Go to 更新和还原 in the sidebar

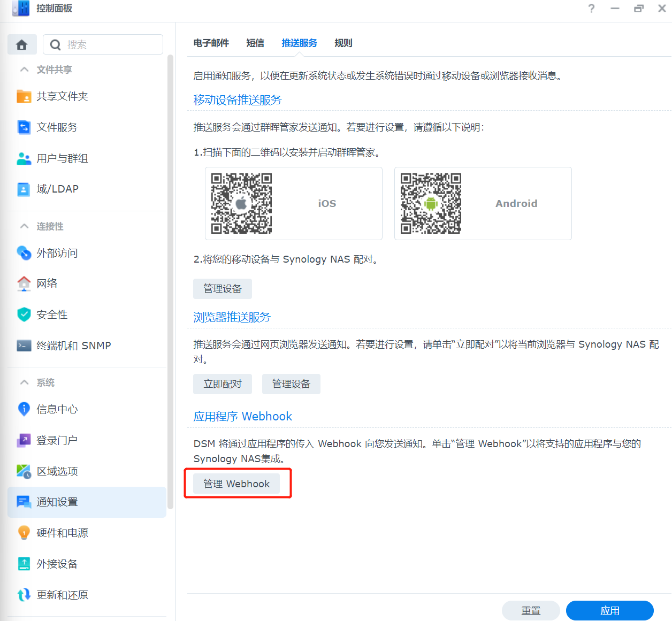pos(87,595)
